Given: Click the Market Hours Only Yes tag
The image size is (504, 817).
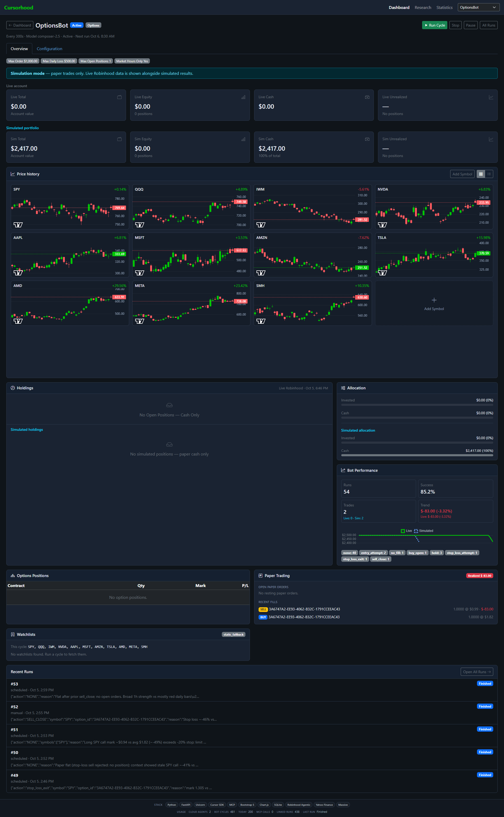Looking at the screenshot, I should [132, 61].
